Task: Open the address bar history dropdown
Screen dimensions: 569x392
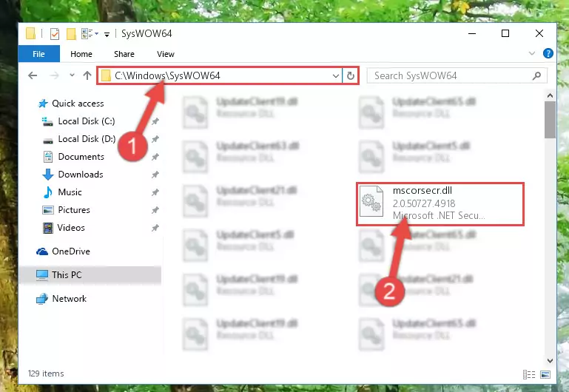Action: [336, 75]
